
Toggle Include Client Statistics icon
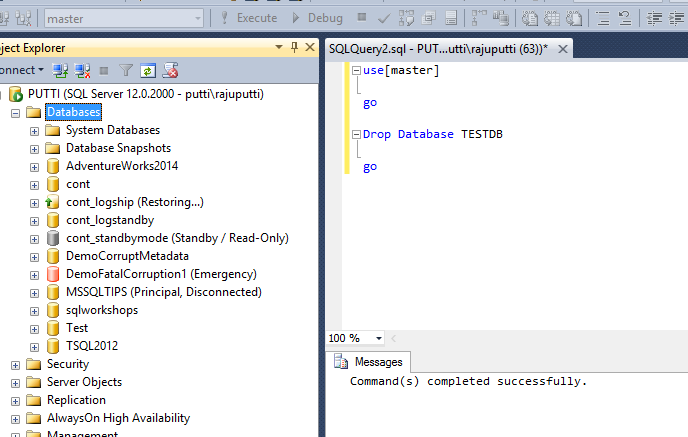pyautogui.click(x=501, y=18)
